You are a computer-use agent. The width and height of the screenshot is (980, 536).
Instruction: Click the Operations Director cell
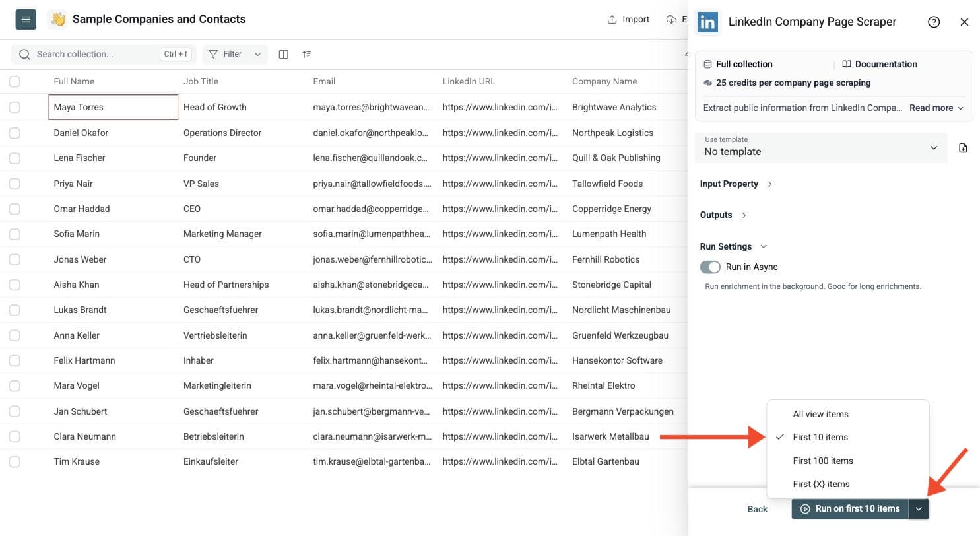pos(243,133)
